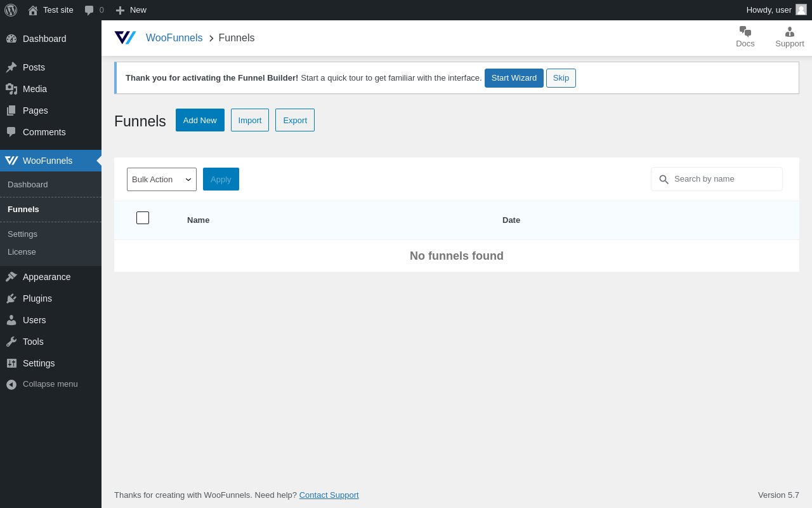Open the WordPress logo menu
The image size is (812, 508).
click(11, 10)
